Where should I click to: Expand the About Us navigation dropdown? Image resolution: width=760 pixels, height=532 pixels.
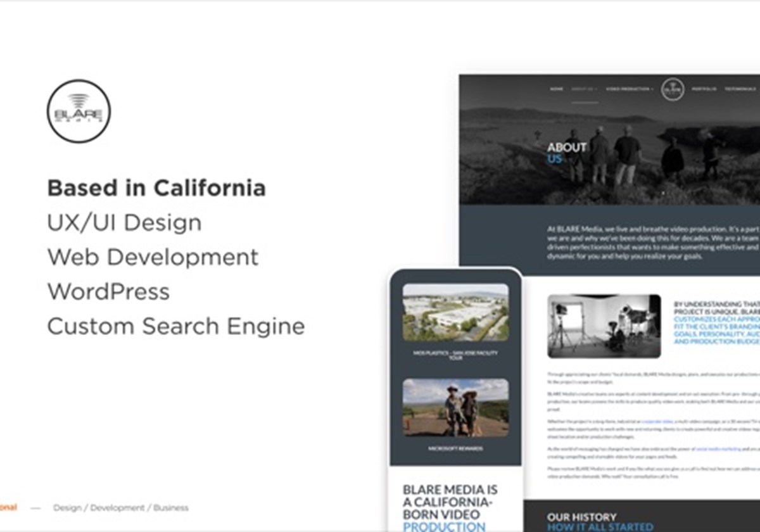[x=584, y=89]
